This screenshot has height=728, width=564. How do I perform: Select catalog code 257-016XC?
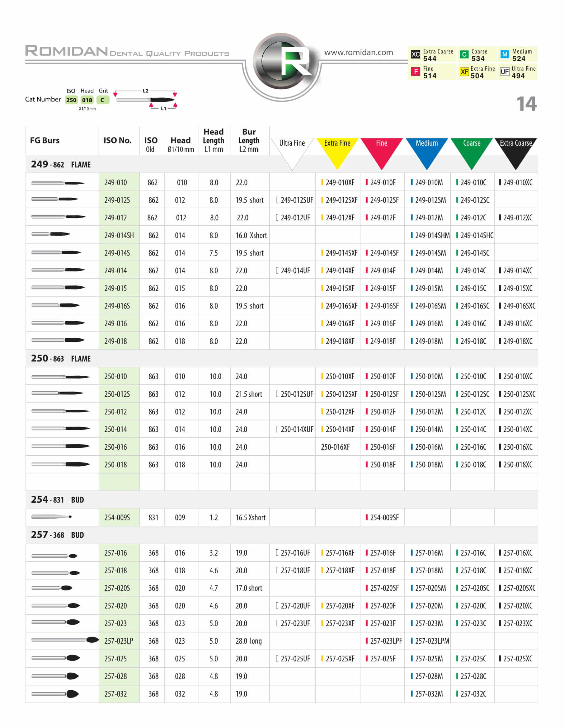(x=516, y=553)
